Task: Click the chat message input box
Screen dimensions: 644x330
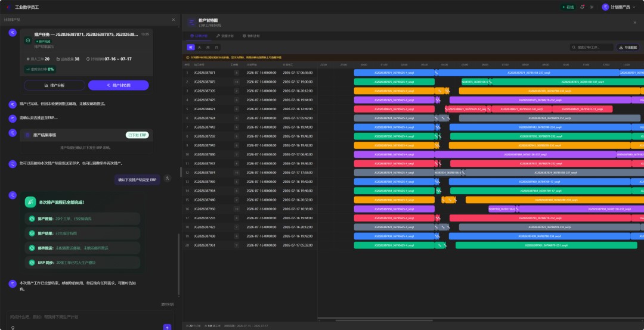Action: (x=89, y=317)
